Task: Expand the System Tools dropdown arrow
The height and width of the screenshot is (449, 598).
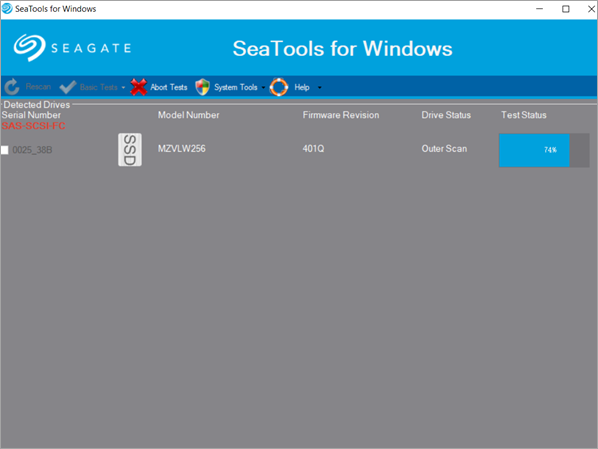Action: coord(263,87)
